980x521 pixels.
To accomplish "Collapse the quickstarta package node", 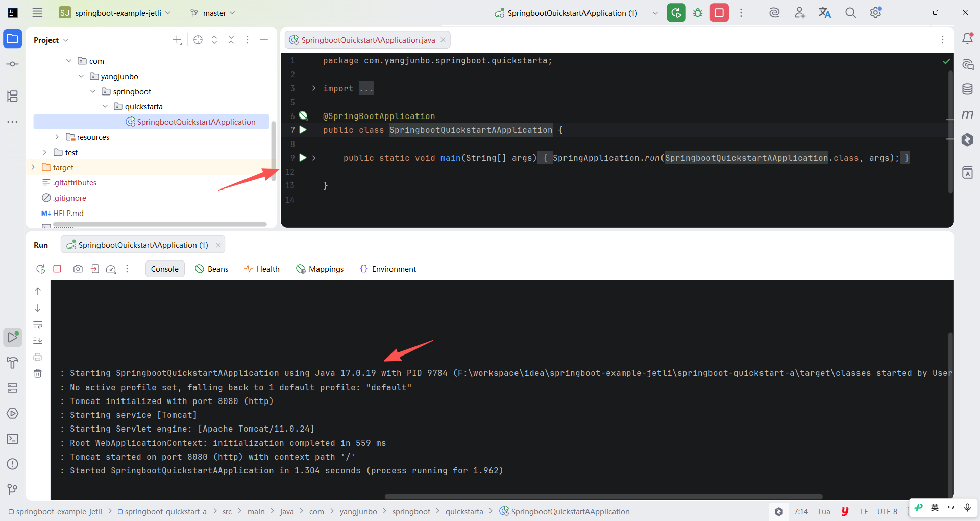I will (x=105, y=106).
